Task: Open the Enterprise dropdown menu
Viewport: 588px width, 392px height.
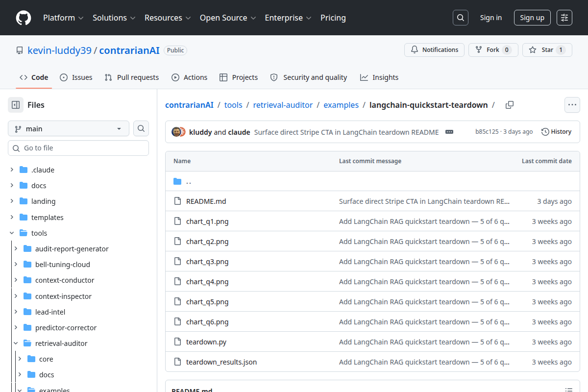Action: click(x=288, y=18)
